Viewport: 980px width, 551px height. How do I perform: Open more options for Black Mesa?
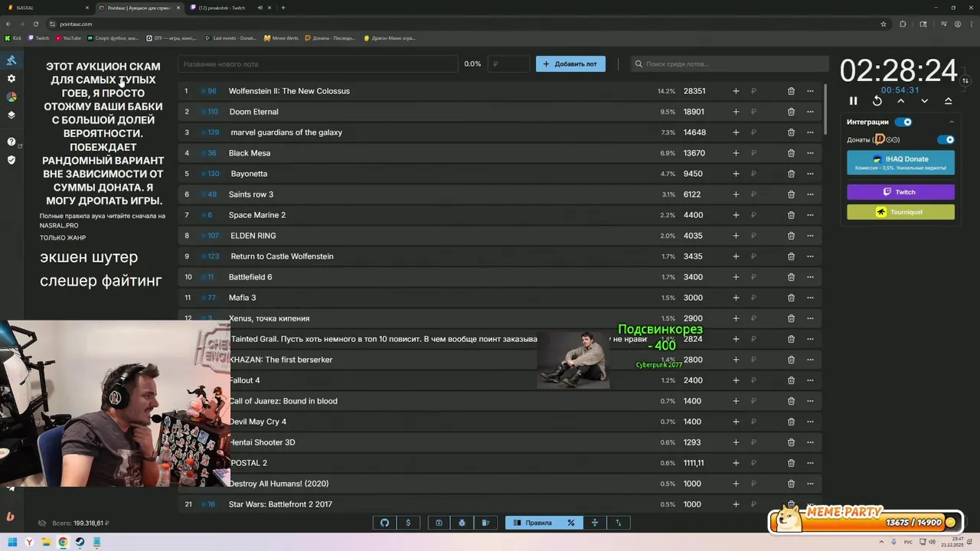810,153
